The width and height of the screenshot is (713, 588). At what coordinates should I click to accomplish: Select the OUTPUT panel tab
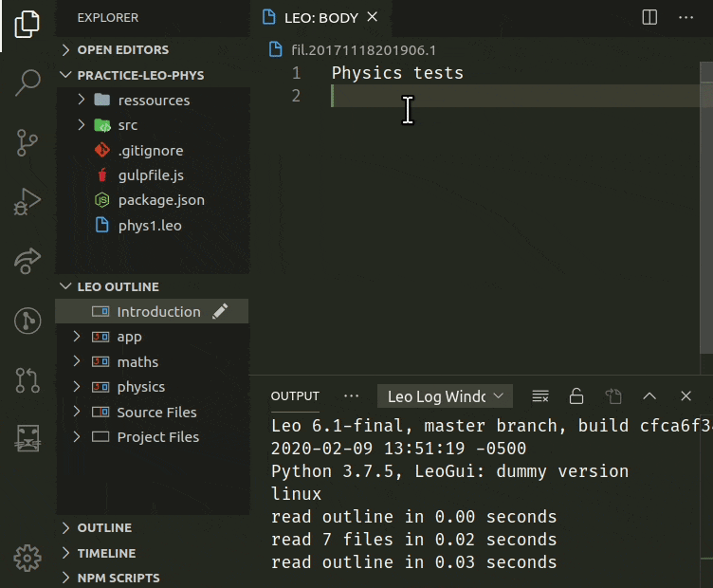coord(295,396)
